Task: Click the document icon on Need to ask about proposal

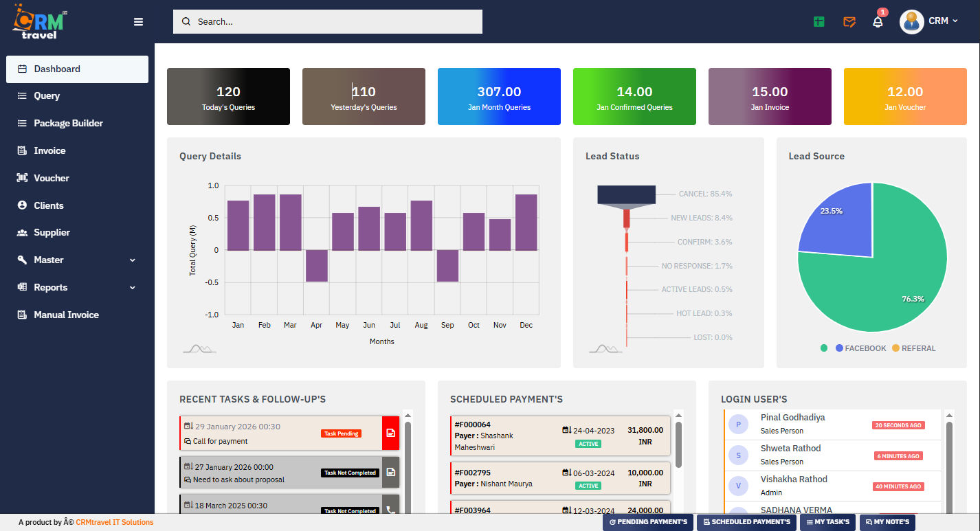Action: pyautogui.click(x=390, y=472)
